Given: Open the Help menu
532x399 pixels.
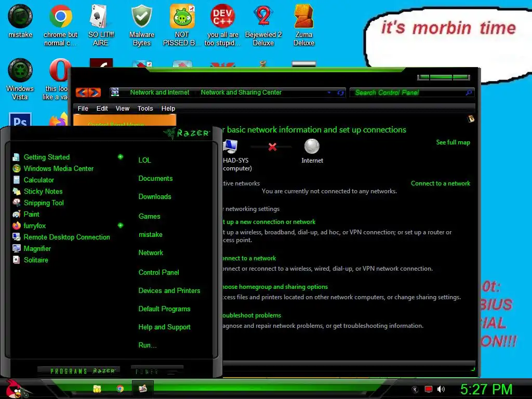Looking at the screenshot, I should click(x=168, y=108).
